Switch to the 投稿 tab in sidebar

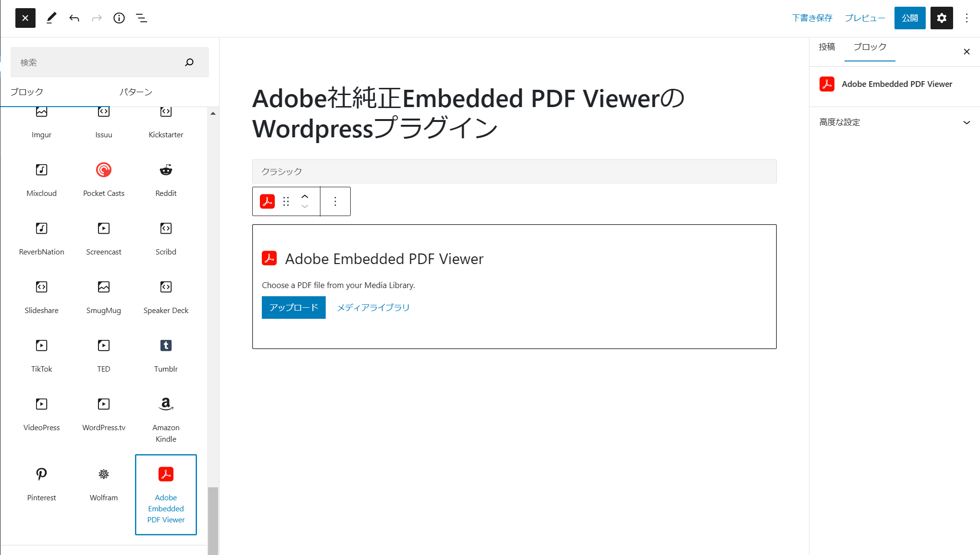point(827,47)
